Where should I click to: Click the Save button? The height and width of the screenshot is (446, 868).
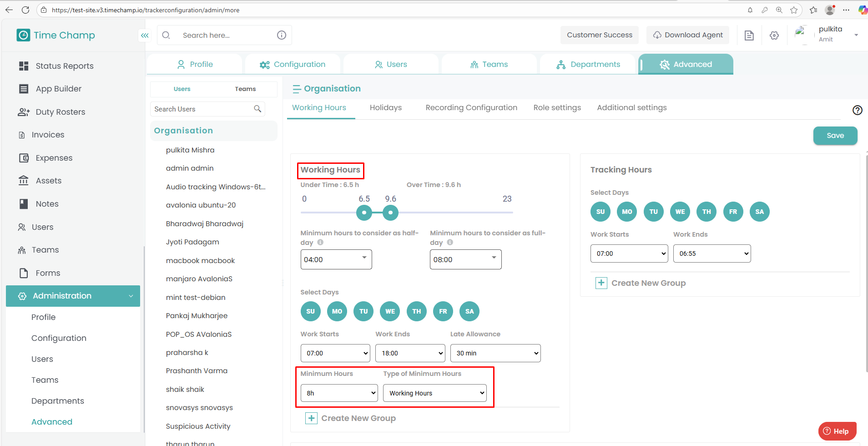(x=835, y=136)
